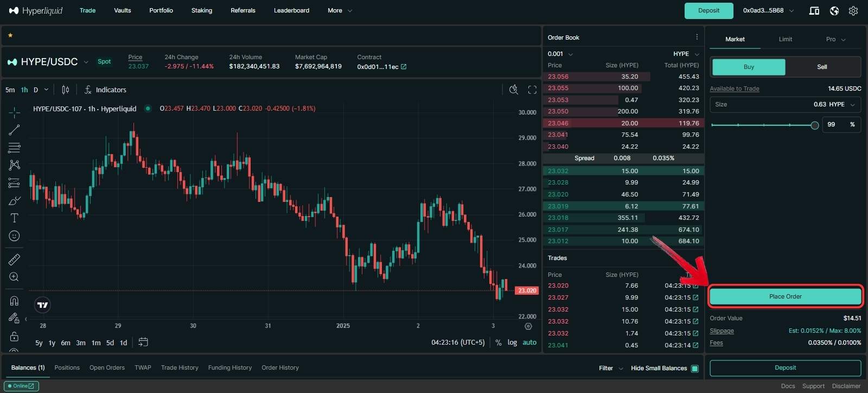This screenshot has width=868, height=393.
Task: Open explorer link for 23.020 trade
Action: [x=695, y=286]
